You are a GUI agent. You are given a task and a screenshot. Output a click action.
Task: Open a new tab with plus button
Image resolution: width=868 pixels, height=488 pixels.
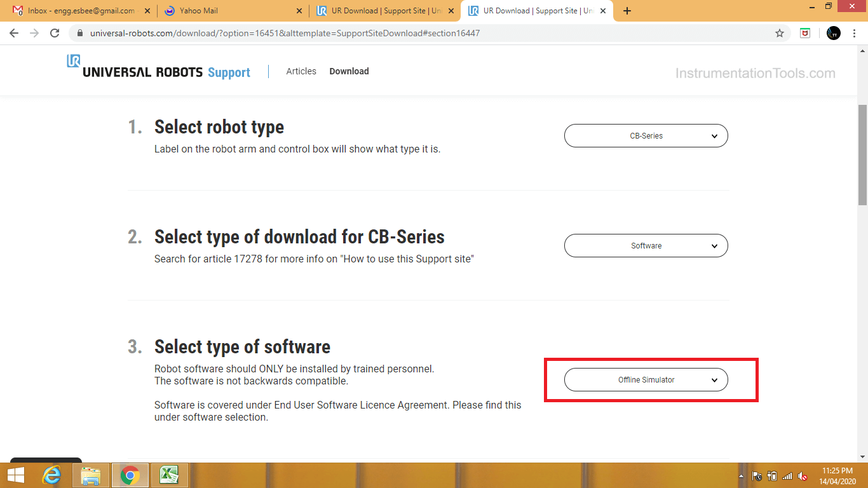pyautogui.click(x=627, y=11)
